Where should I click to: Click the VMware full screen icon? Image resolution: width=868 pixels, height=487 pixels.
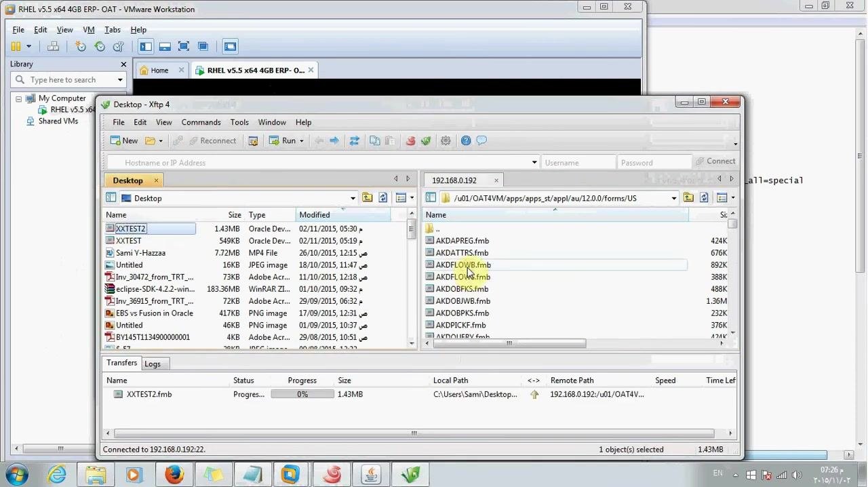(x=184, y=46)
